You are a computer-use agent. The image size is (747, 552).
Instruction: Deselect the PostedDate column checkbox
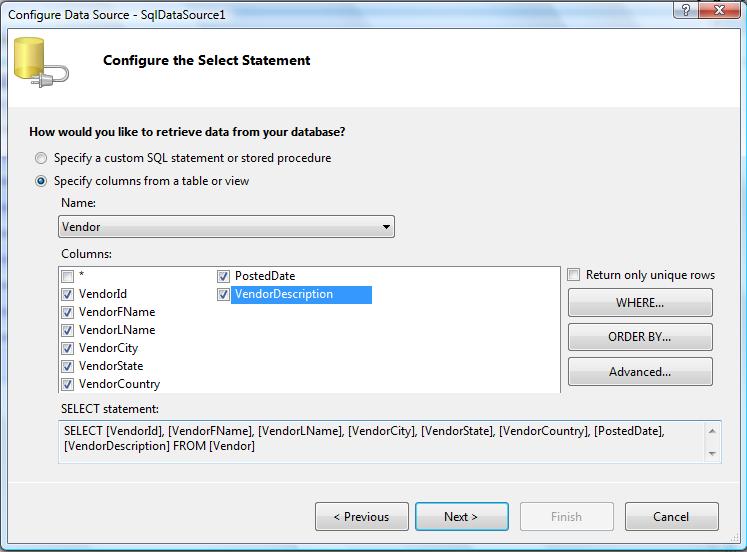pos(223,276)
